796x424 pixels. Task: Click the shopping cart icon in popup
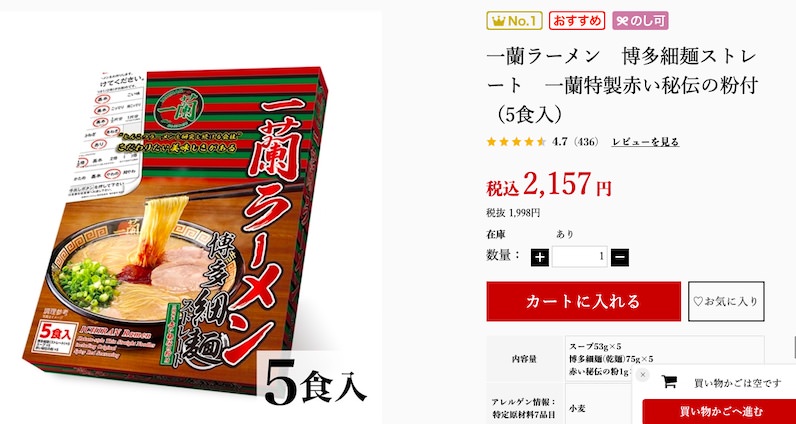click(669, 382)
